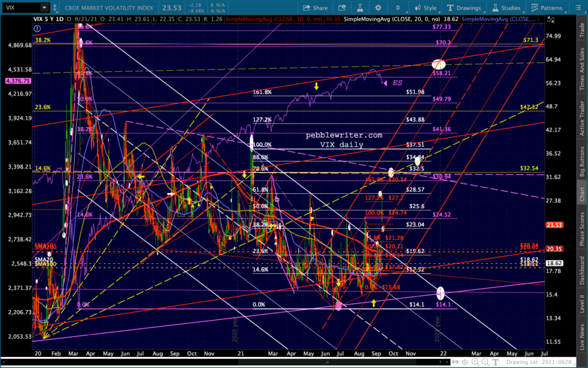Open the Share menu

coord(315,8)
